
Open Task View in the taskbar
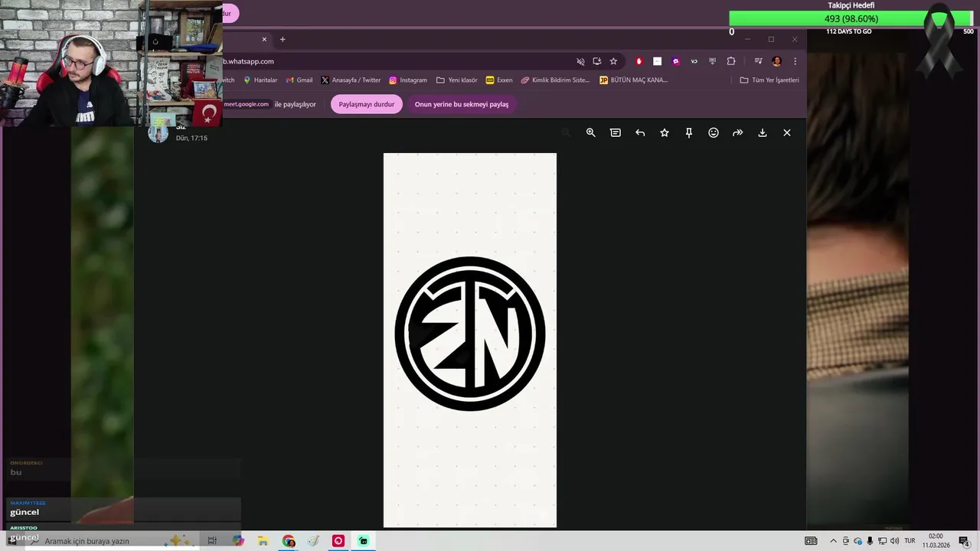[212, 541]
